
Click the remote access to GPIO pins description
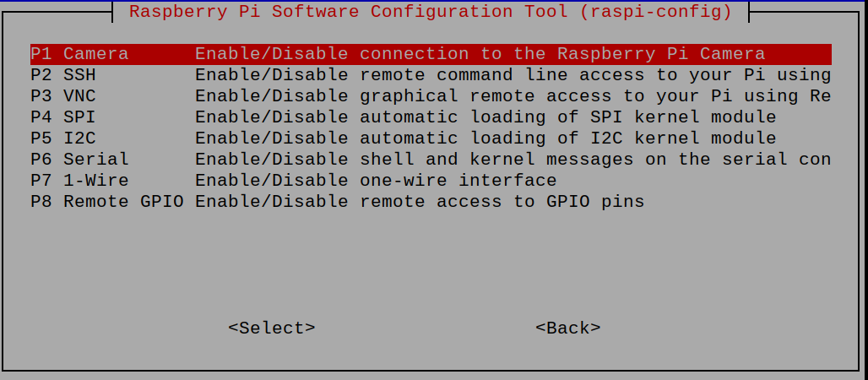420,202
